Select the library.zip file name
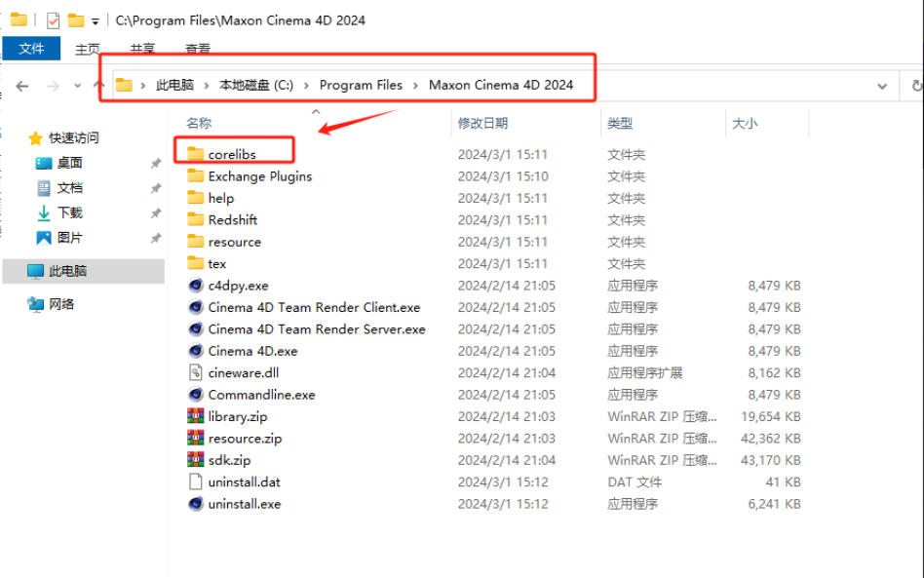This screenshot has width=924, height=578. coord(238,416)
